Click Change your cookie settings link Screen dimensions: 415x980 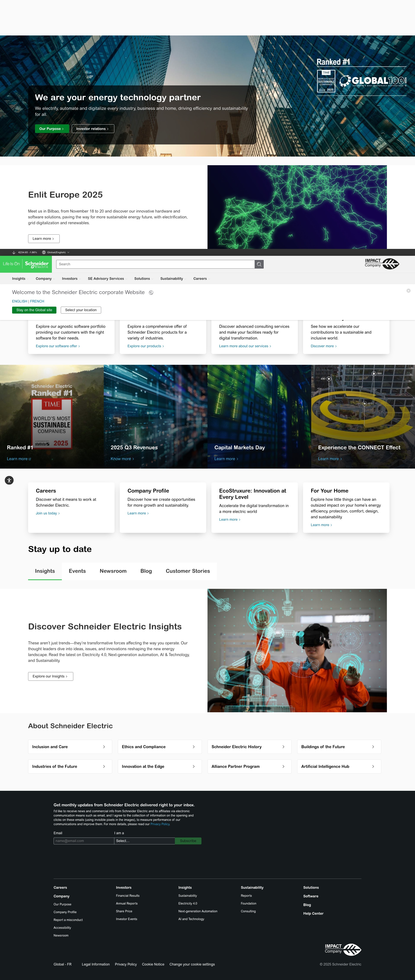click(192, 964)
